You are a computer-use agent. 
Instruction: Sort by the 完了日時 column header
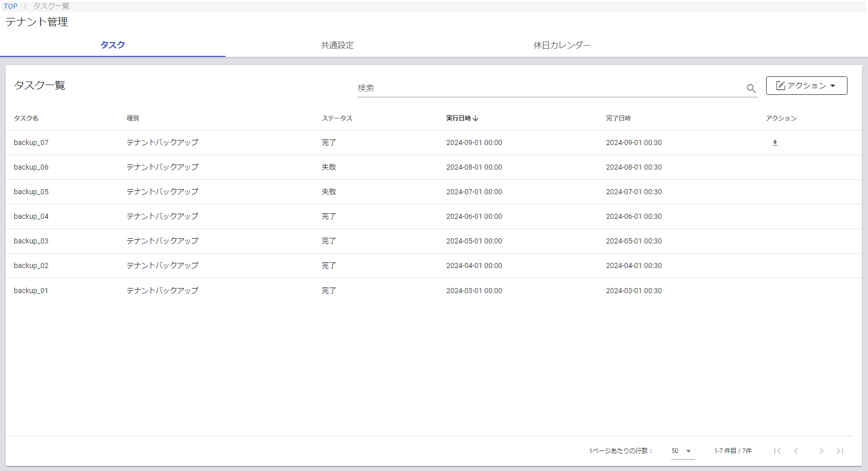pos(618,118)
